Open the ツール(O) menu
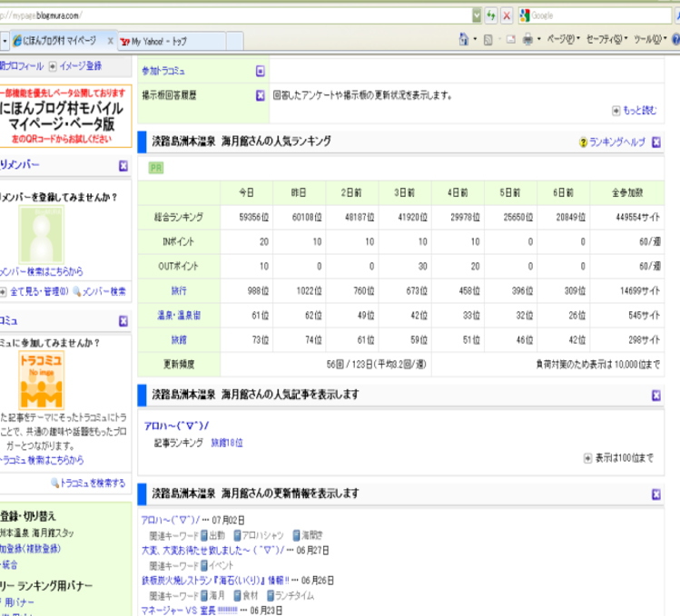 coord(650,40)
